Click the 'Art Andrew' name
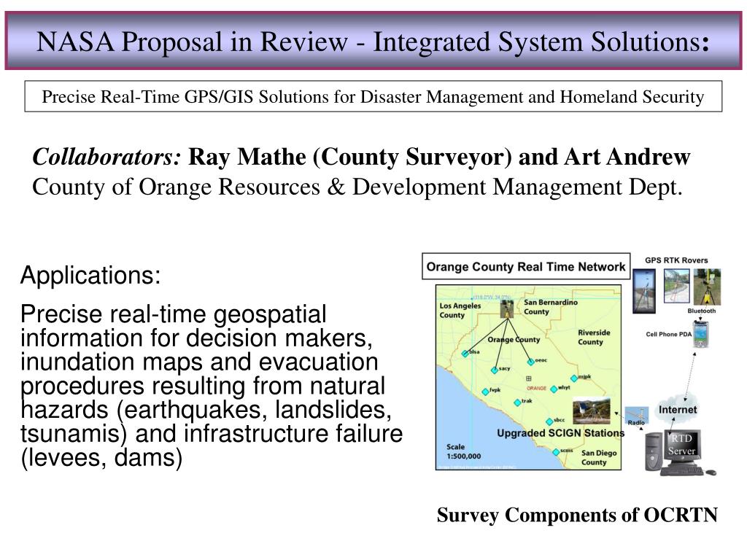 coord(627,157)
